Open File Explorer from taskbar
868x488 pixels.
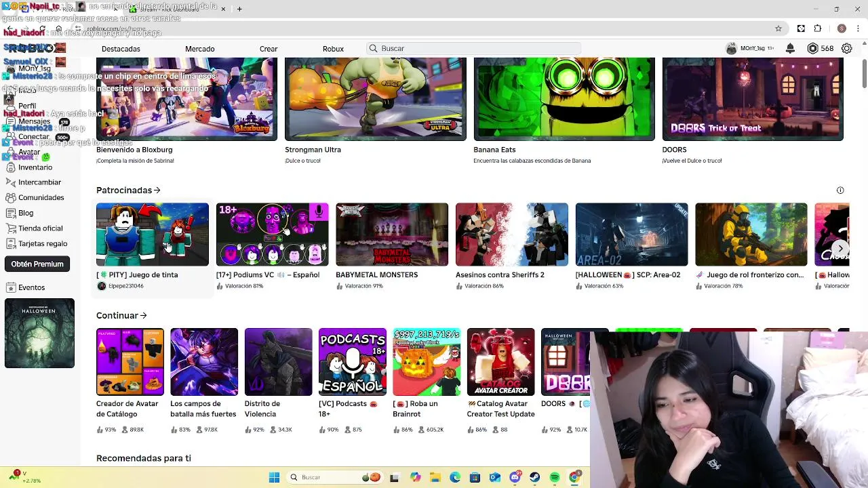coord(435,477)
